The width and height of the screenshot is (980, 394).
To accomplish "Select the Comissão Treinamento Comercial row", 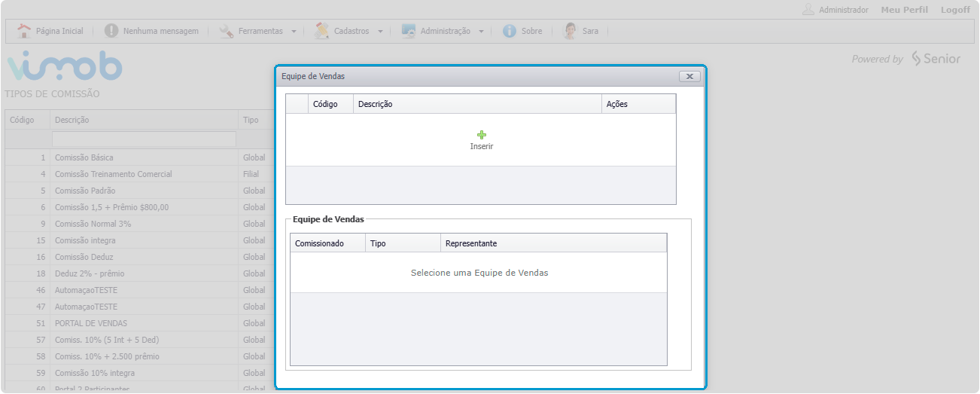I will 140,174.
